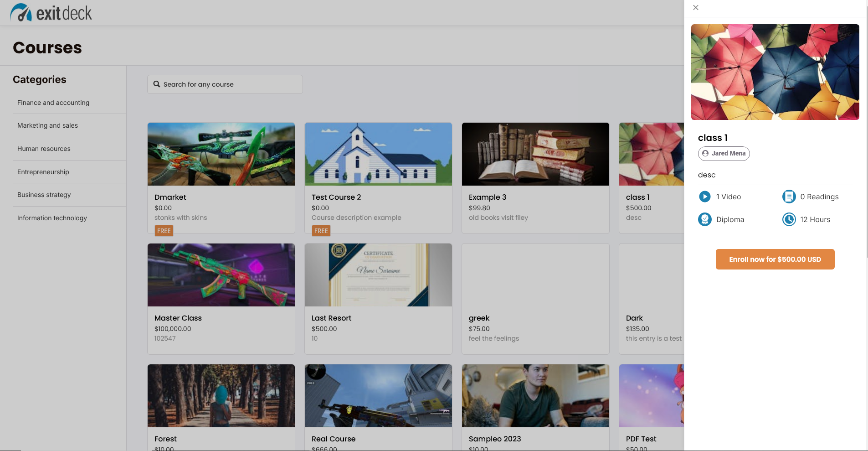This screenshot has width=868, height=451.
Task: Click the Last Resort title
Action: (x=332, y=318)
